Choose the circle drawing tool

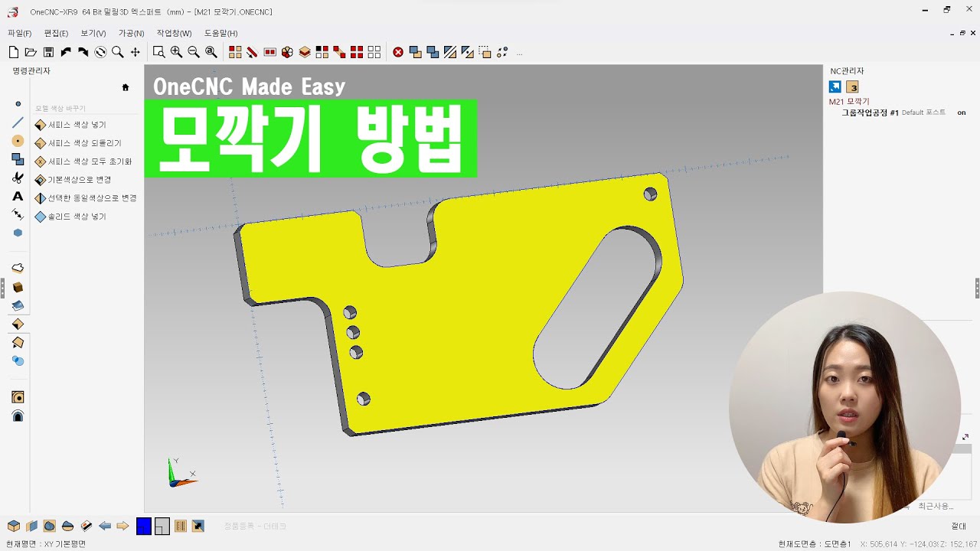click(x=18, y=141)
